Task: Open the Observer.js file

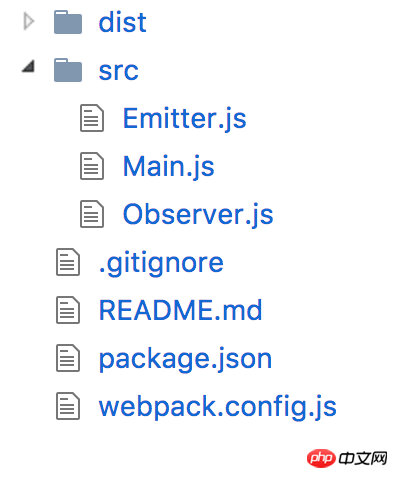Action: click(198, 215)
